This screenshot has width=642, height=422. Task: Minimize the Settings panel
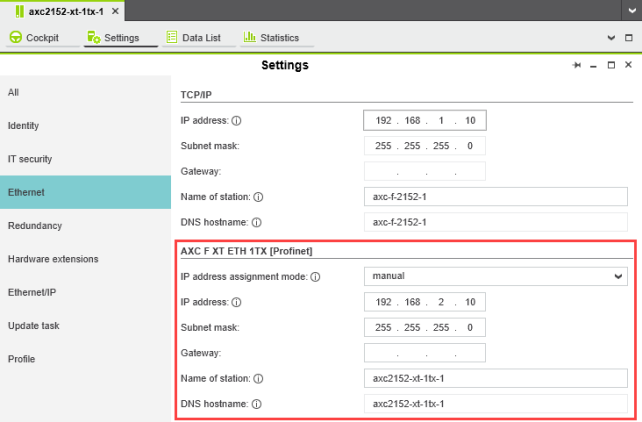593,65
